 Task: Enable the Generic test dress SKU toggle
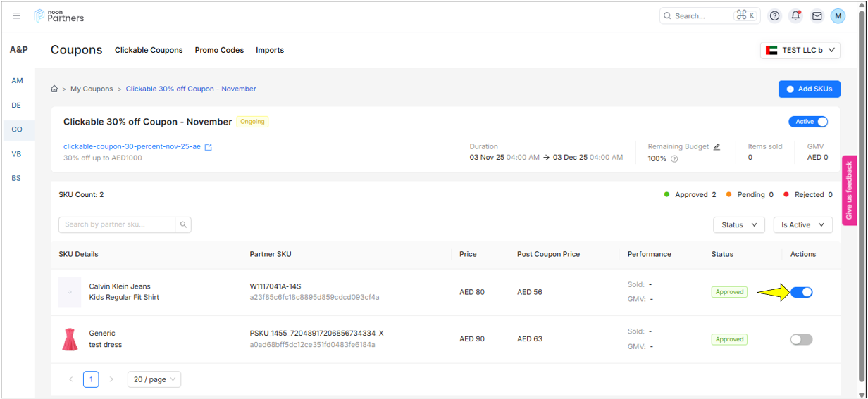[801, 339]
